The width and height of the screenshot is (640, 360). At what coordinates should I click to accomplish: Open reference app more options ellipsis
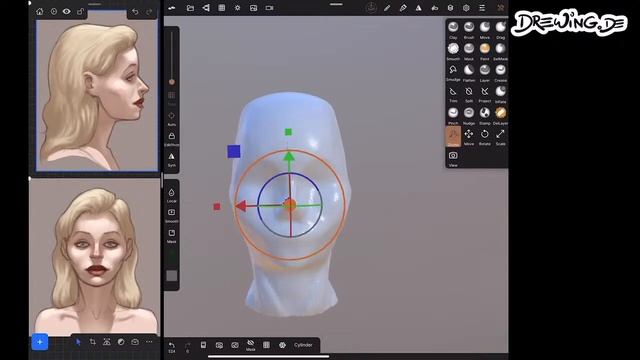(x=149, y=342)
